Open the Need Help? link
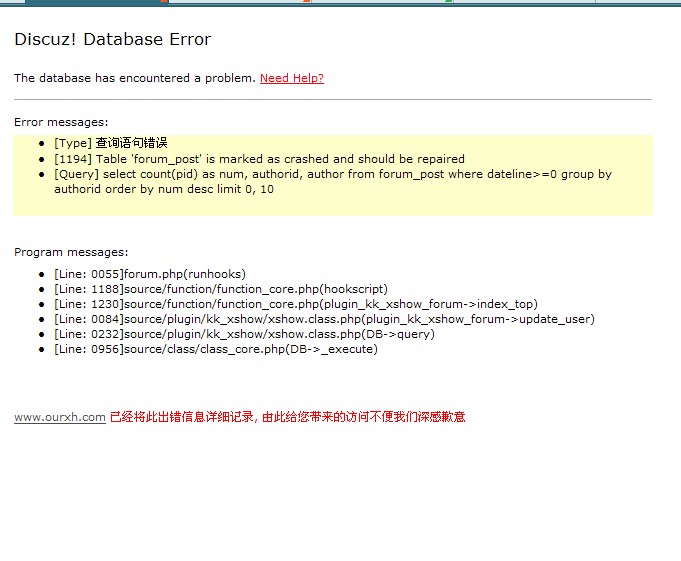Image resolution: width=681 pixels, height=561 pixels. [292, 78]
